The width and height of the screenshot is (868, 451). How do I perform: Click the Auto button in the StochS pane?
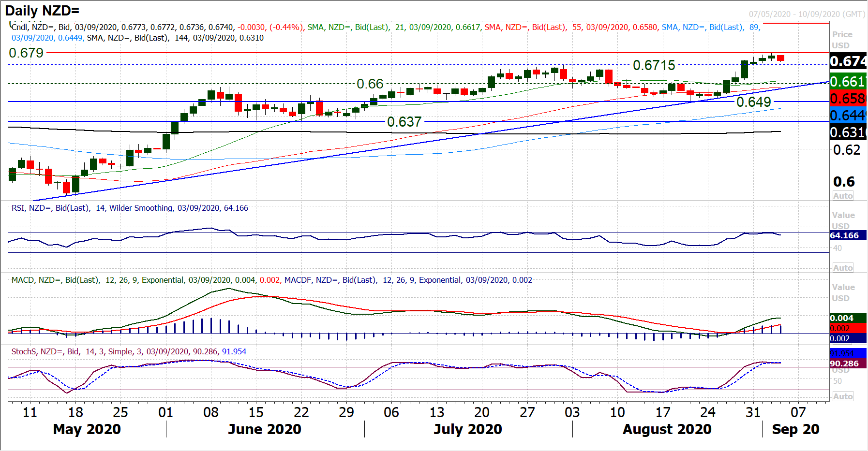(842, 396)
